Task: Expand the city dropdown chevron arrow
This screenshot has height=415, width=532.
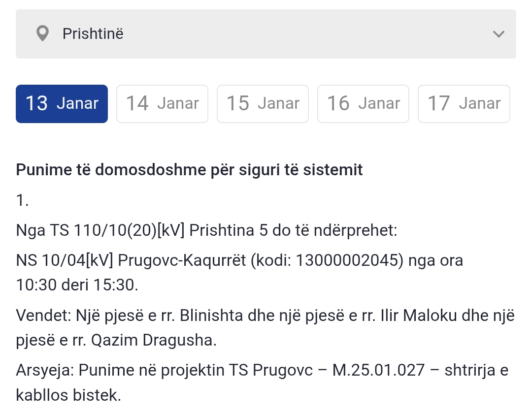Action: pos(499,34)
